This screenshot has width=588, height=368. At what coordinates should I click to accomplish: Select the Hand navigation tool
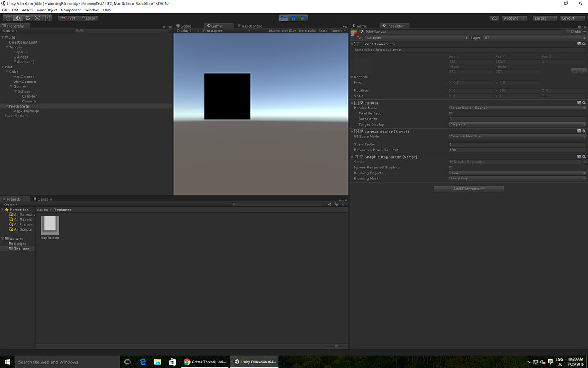click(8, 18)
